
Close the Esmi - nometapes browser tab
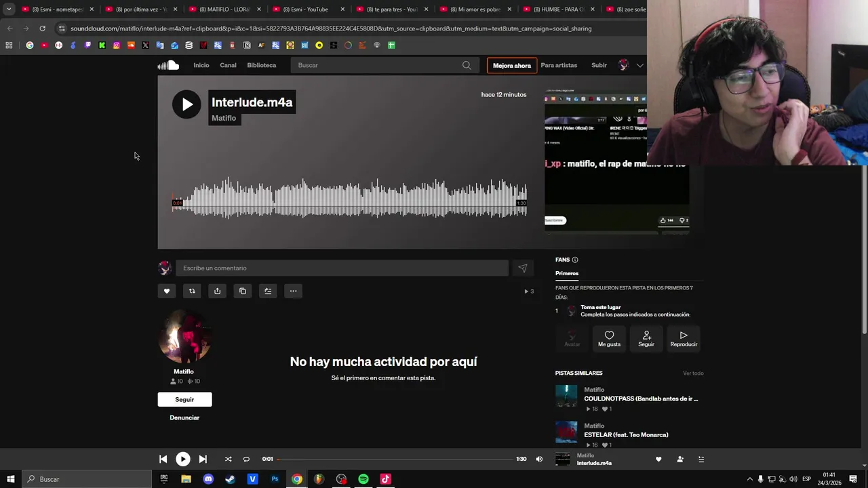click(x=92, y=9)
